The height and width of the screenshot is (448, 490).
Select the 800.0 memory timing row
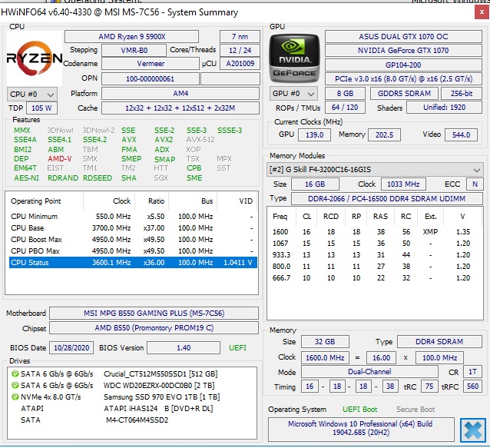(374, 267)
